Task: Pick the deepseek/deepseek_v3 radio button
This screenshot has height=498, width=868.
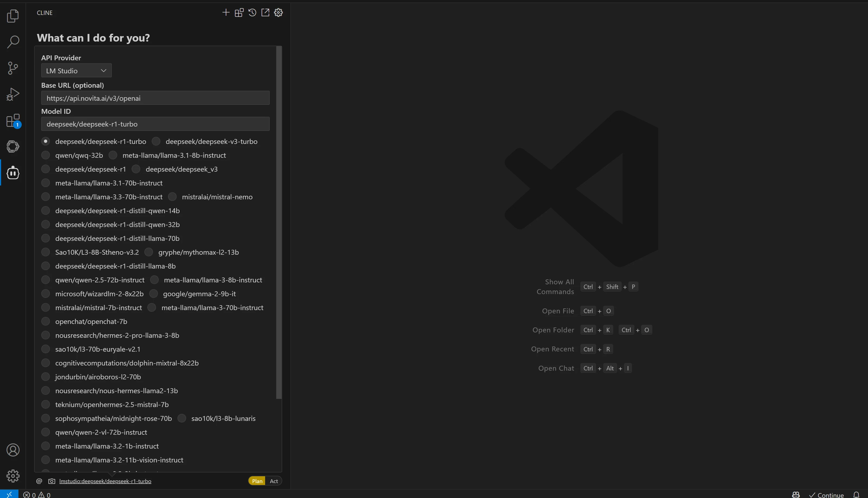Action: click(x=136, y=169)
